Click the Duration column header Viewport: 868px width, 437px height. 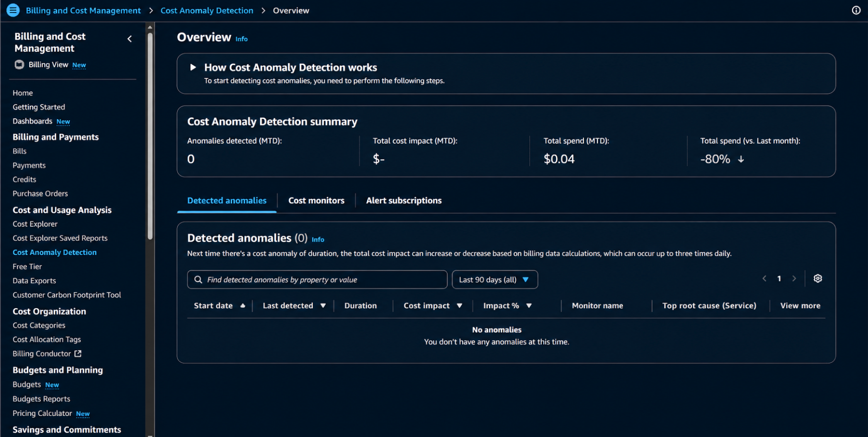coord(360,306)
